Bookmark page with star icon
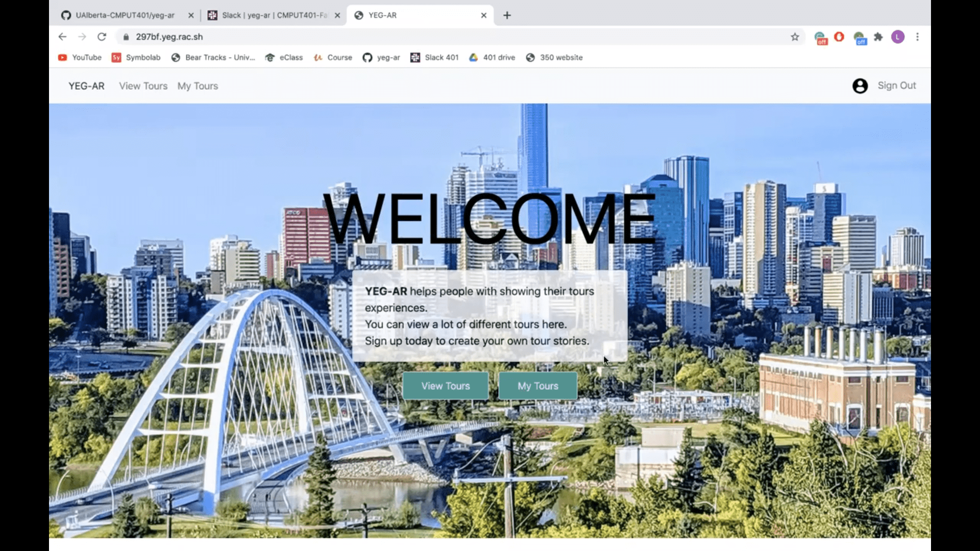The width and height of the screenshot is (980, 551). (795, 37)
